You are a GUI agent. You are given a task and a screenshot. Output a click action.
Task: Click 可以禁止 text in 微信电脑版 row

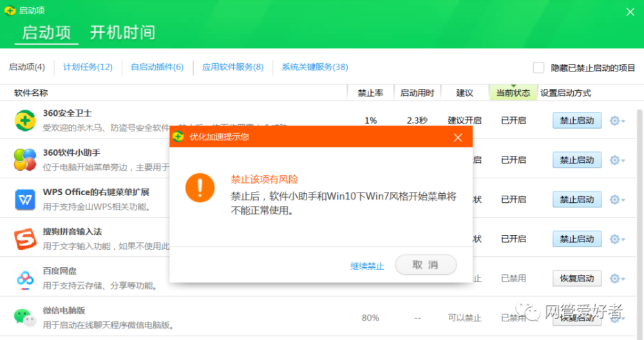[464, 318]
